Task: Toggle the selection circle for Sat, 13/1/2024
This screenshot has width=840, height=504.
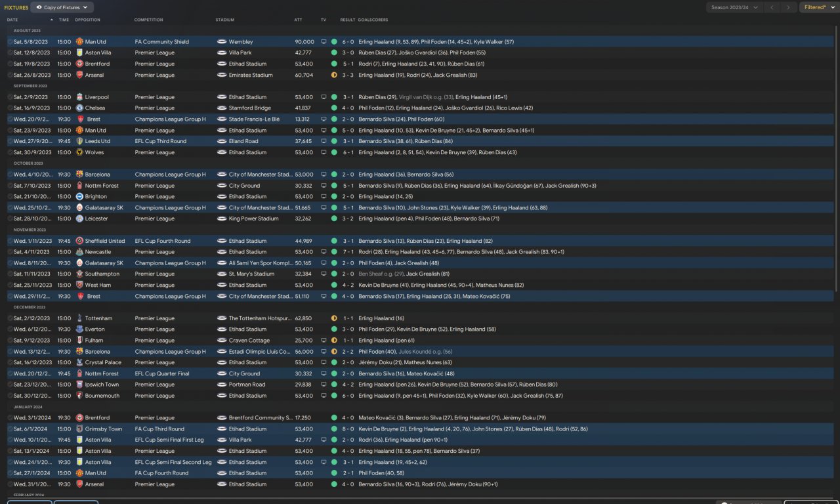Action: (10, 451)
